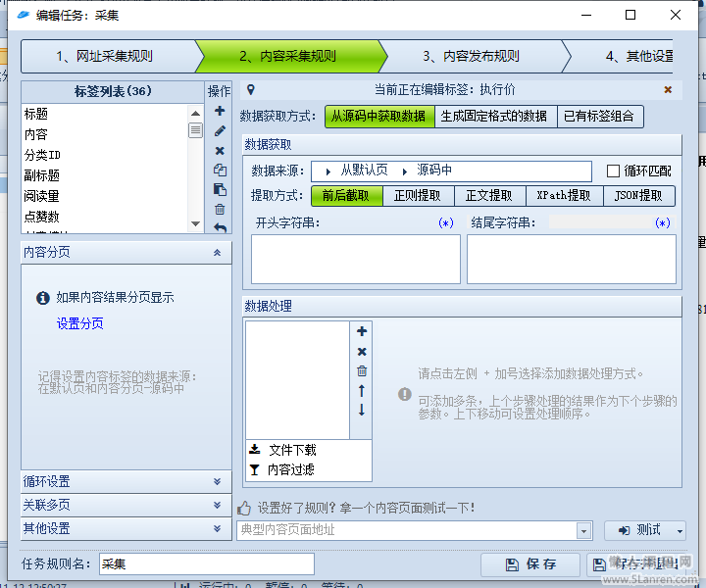Move processing step up arrow
706x588 pixels.
coord(362,390)
